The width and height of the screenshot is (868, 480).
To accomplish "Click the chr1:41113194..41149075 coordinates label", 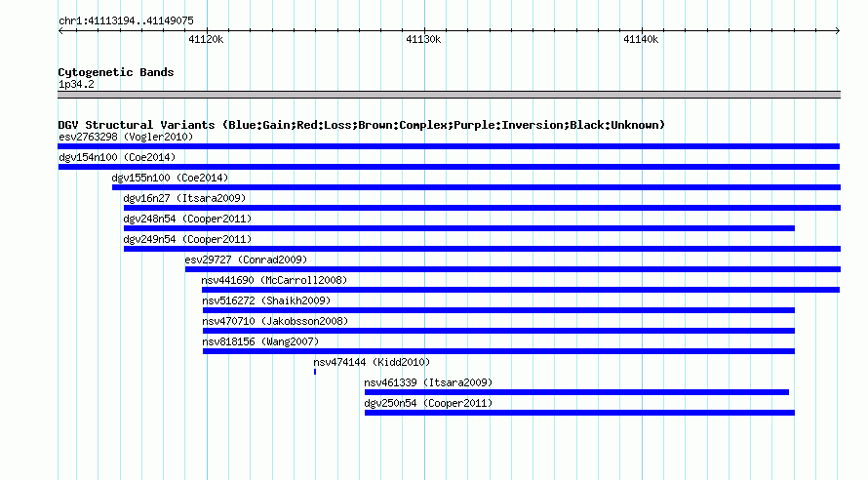I will (x=126, y=21).
